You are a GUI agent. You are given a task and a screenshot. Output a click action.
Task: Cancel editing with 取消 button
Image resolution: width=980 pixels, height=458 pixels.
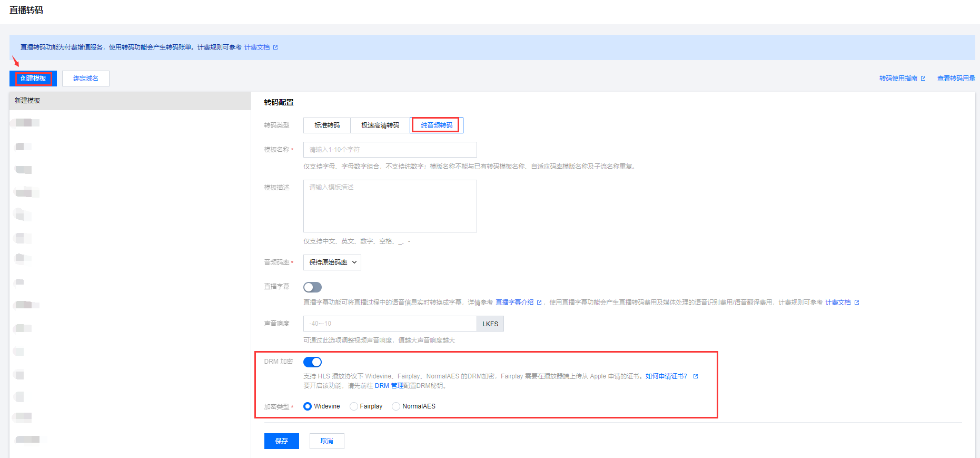pos(327,441)
